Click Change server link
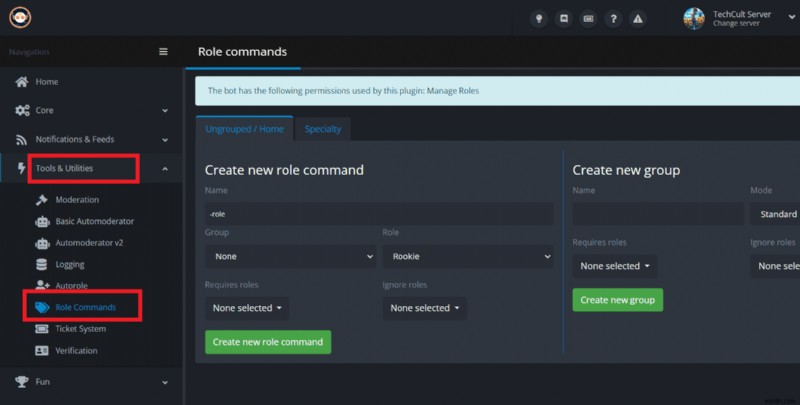800x405 pixels. (736, 23)
